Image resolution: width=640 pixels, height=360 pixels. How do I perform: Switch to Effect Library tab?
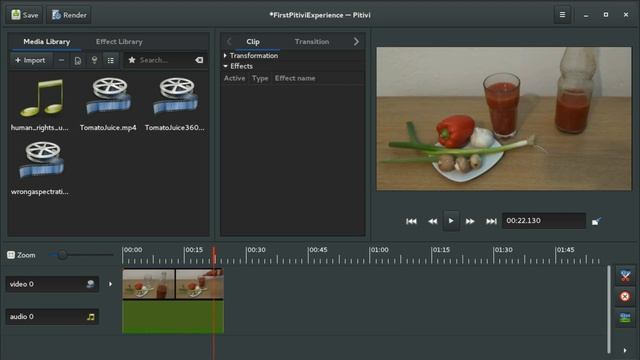[119, 42]
